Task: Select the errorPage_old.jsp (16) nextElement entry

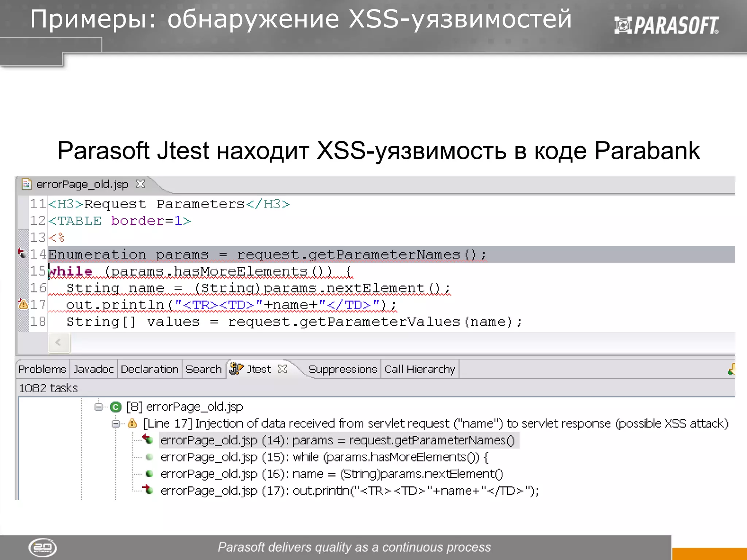Action: pos(332,474)
